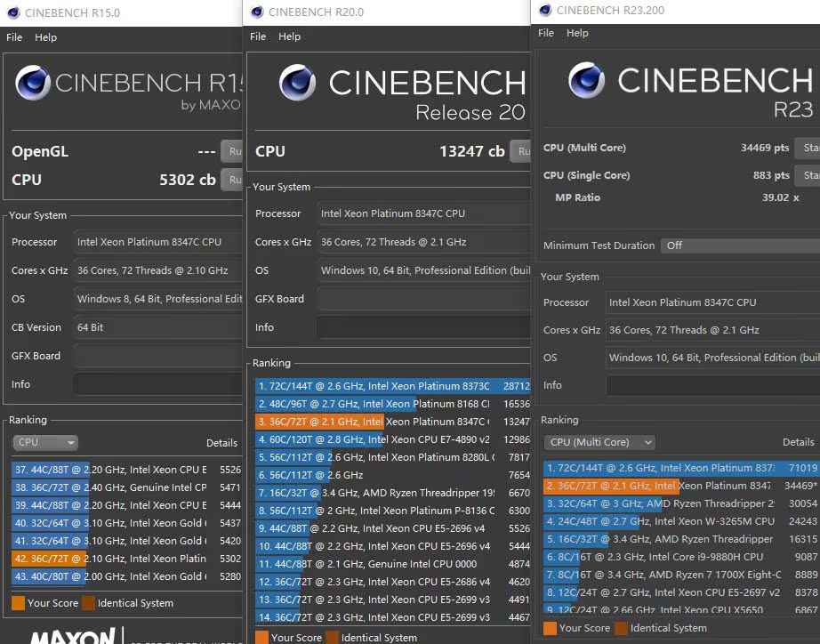820x644 pixels.
Task: Select R20 ranking row 13 scoring 4491
Action: pos(393,600)
